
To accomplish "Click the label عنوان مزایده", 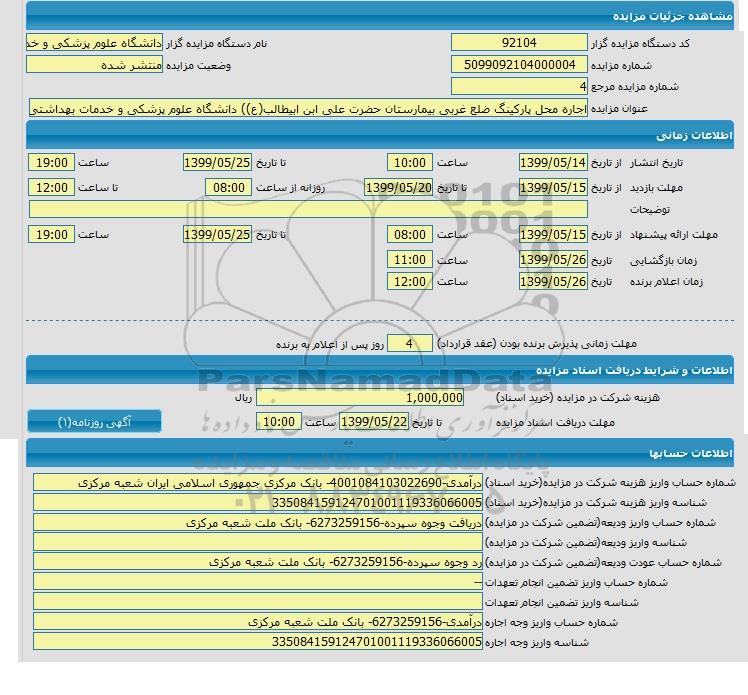I will 619,109.
